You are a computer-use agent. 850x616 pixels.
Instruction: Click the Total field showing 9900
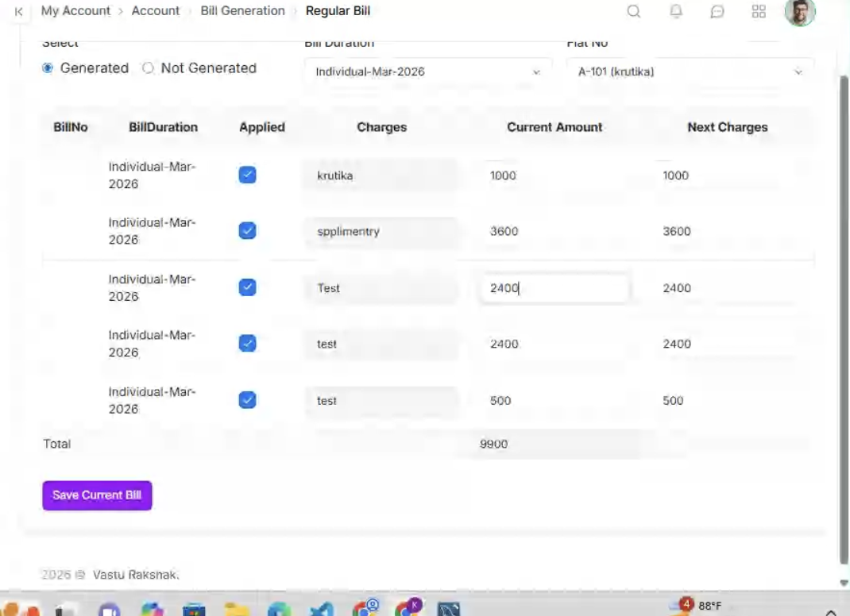coord(554,445)
